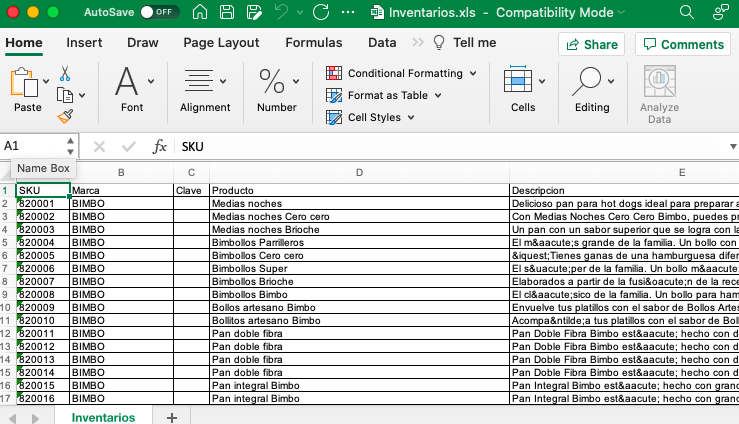The image size is (739, 424).
Task: Switch to the Insert tab
Action: tap(84, 43)
